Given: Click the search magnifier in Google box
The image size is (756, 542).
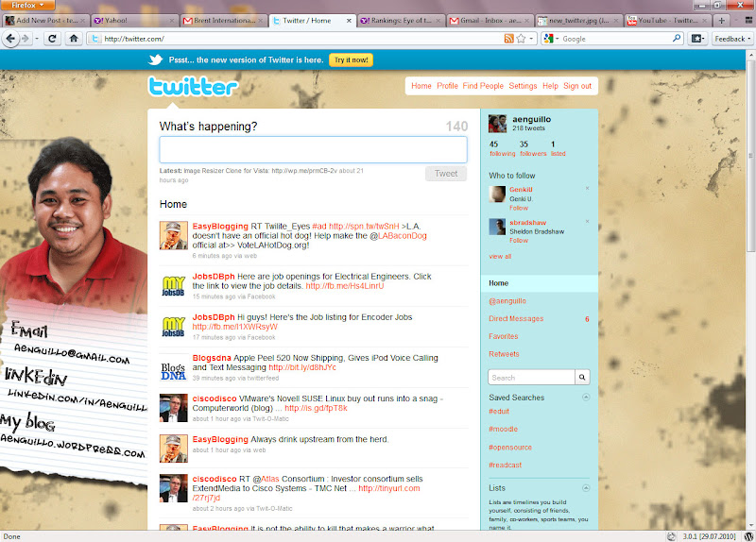Looking at the screenshot, I should [677, 38].
